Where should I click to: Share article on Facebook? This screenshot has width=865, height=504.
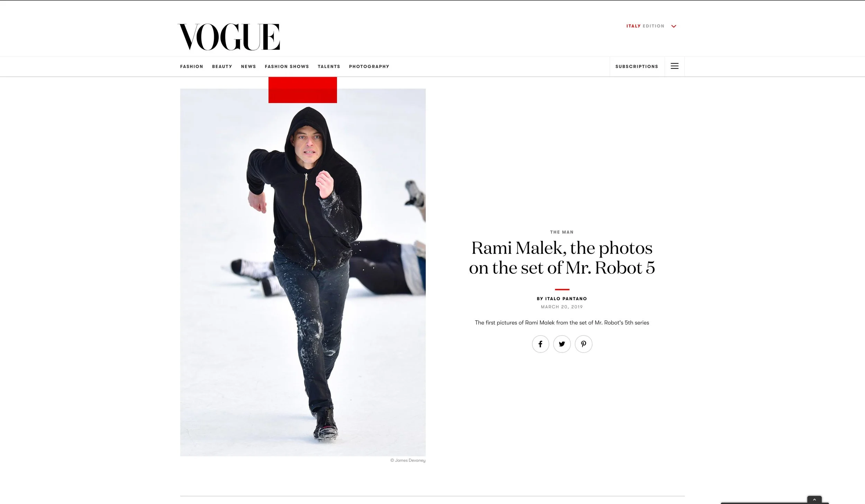tap(540, 344)
